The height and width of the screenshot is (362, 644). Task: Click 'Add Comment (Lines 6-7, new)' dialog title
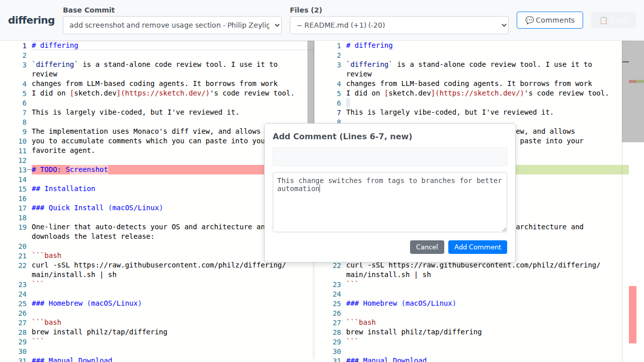[x=342, y=136]
